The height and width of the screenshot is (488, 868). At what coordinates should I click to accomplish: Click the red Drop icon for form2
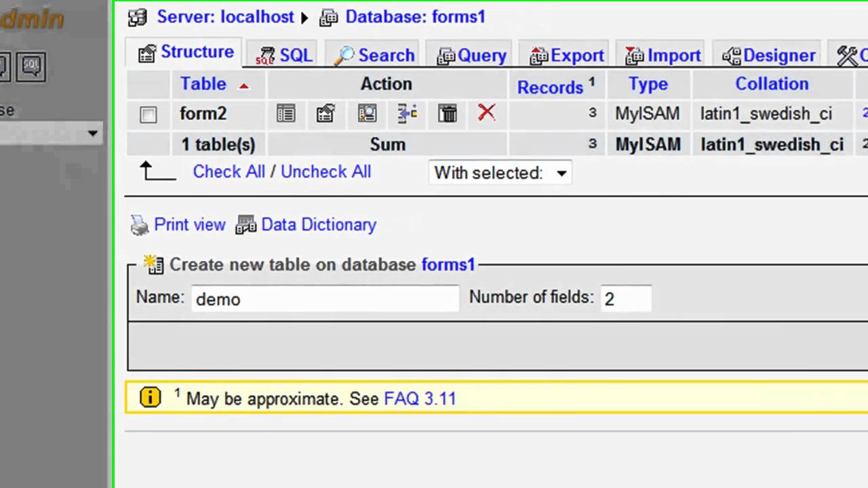pyautogui.click(x=486, y=113)
